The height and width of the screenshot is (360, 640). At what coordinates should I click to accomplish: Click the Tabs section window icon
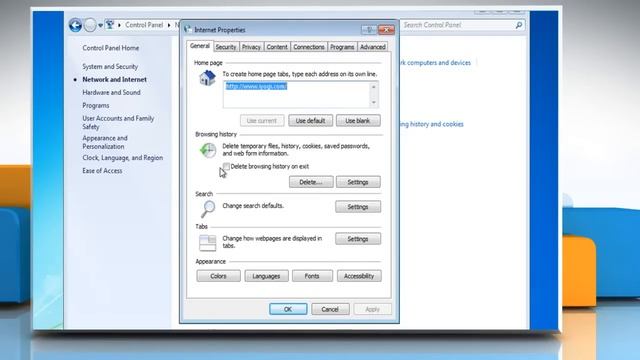(207, 243)
